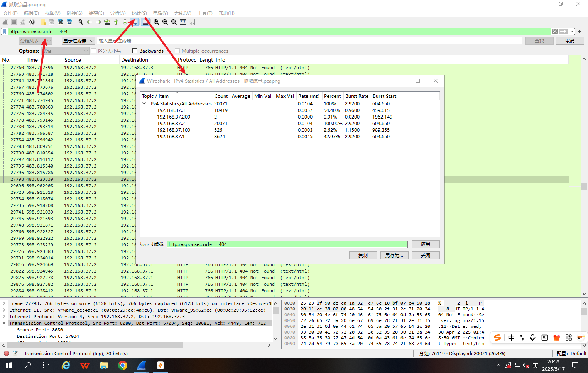
Task: Add filter button with plus icon
Action: coord(579,32)
